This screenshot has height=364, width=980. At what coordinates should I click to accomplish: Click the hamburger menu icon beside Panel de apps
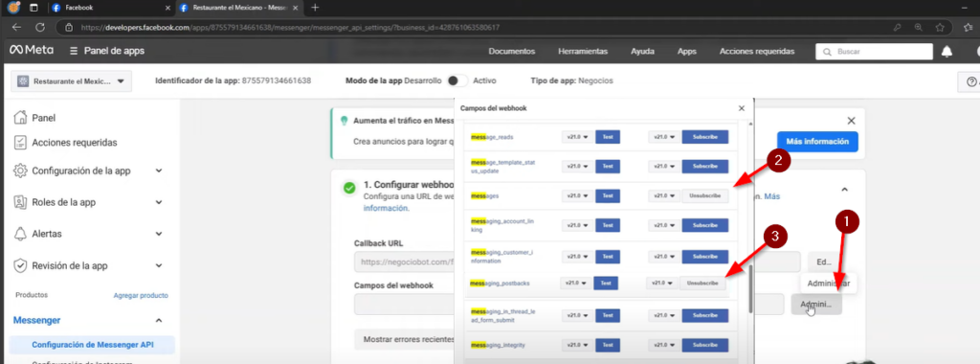74,51
